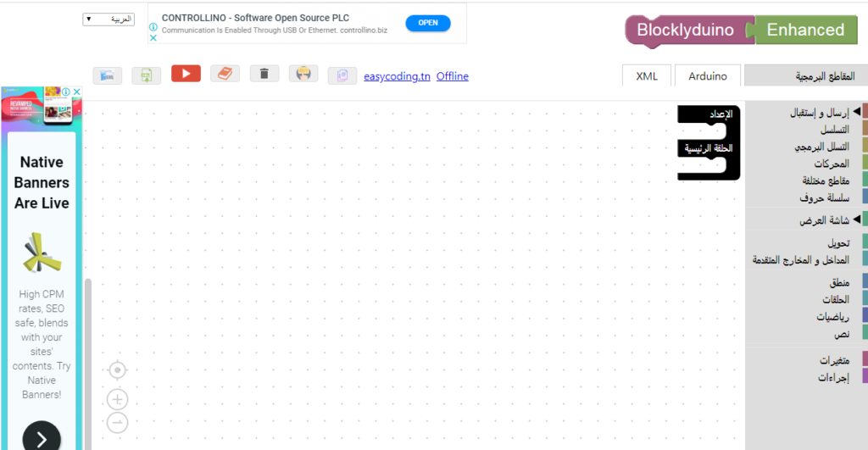Click the open XML folder icon

click(x=108, y=75)
